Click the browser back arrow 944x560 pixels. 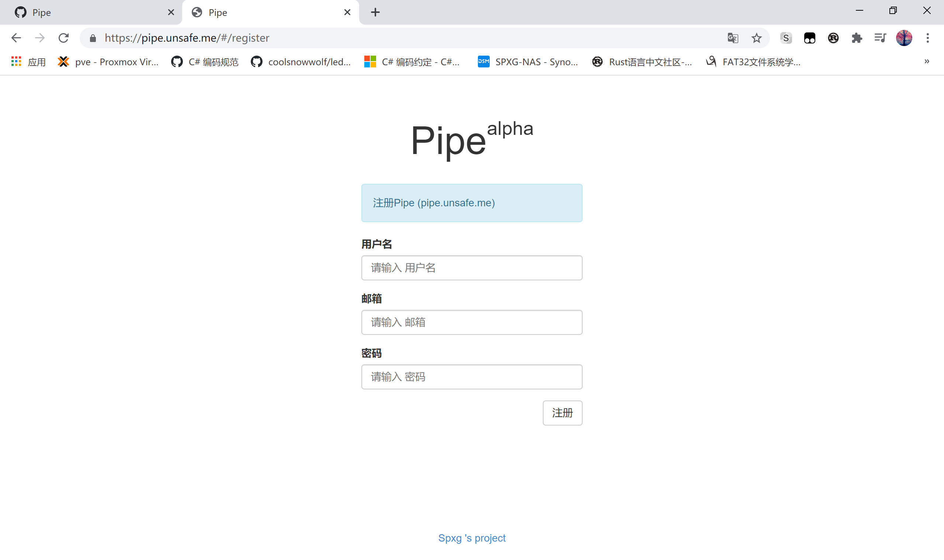coord(16,38)
